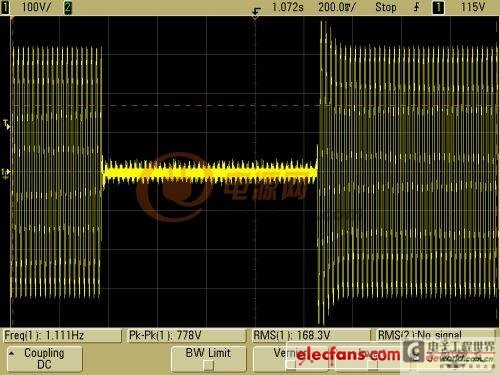
Task: Click the elecfans.com watermark logo
Action: 348,355
